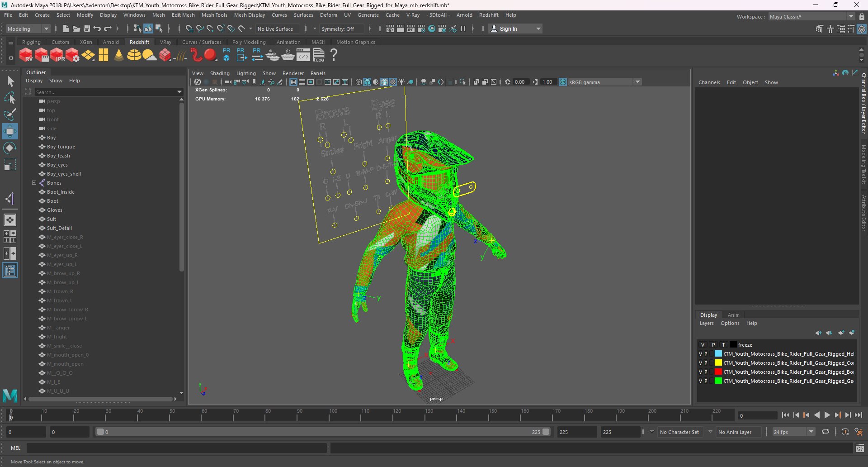
Task: Select Suit_Detail in the Outliner
Action: pos(59,228)
